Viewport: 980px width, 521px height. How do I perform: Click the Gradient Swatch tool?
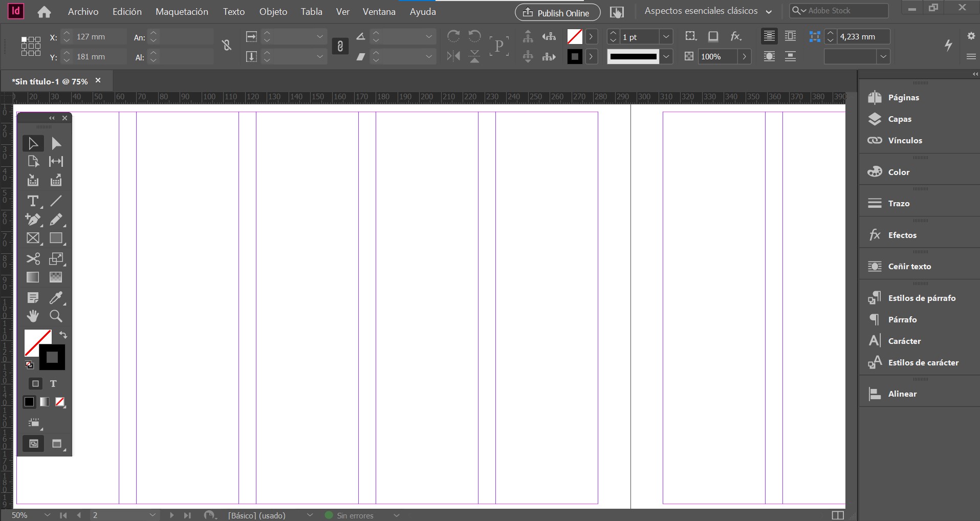[33, 277]
